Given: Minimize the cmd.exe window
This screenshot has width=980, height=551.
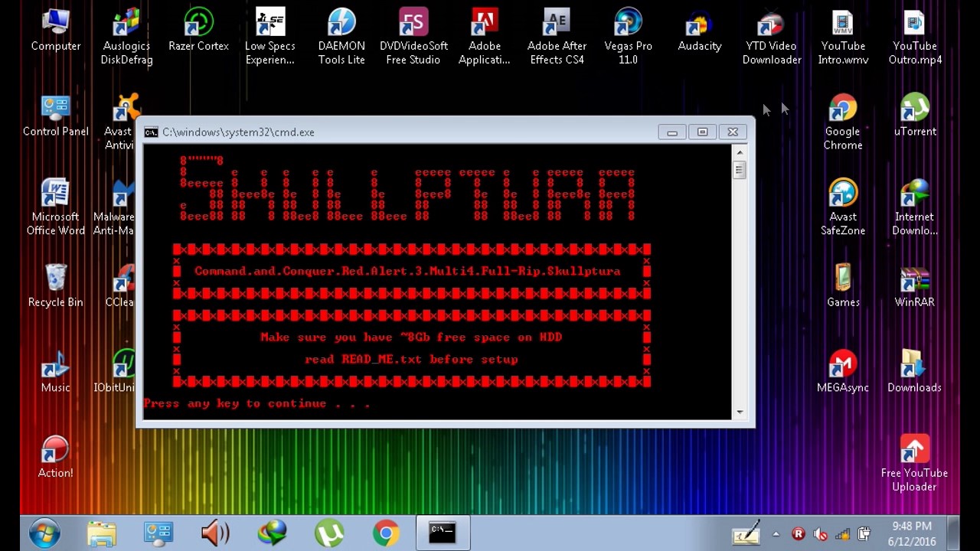Looking at the screenshot, I should pos(671,132).
